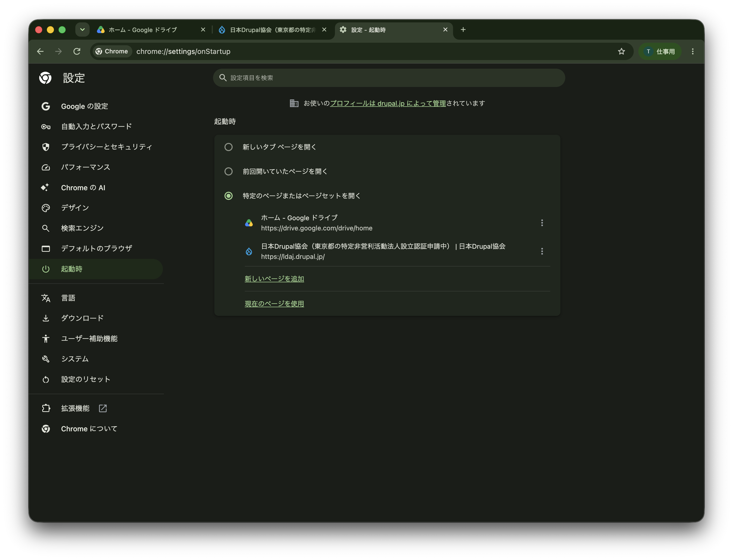Open 拡張機能 extensions page
This screenshot has height=560, width=733.
pyautogui.click(x=96, y=408)
